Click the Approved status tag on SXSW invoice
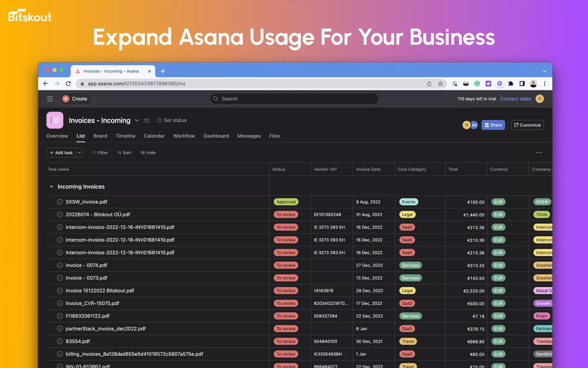 286,202
